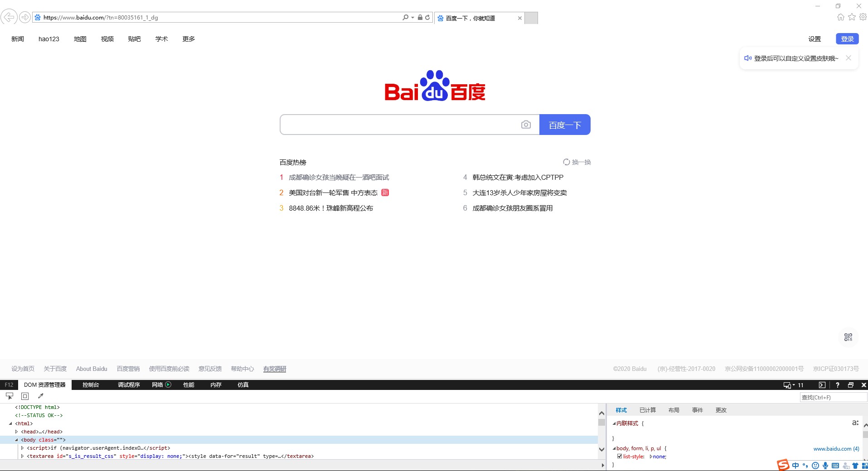Click the network recording play icon
This screenshot has height=471, width=868.
coord(168,384)
